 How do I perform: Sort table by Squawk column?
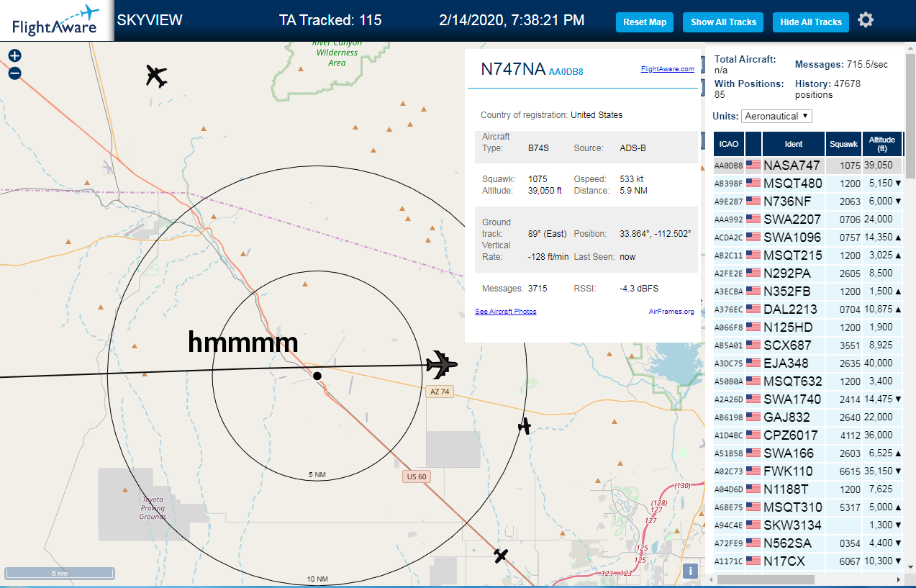click(x=843, y=144)
